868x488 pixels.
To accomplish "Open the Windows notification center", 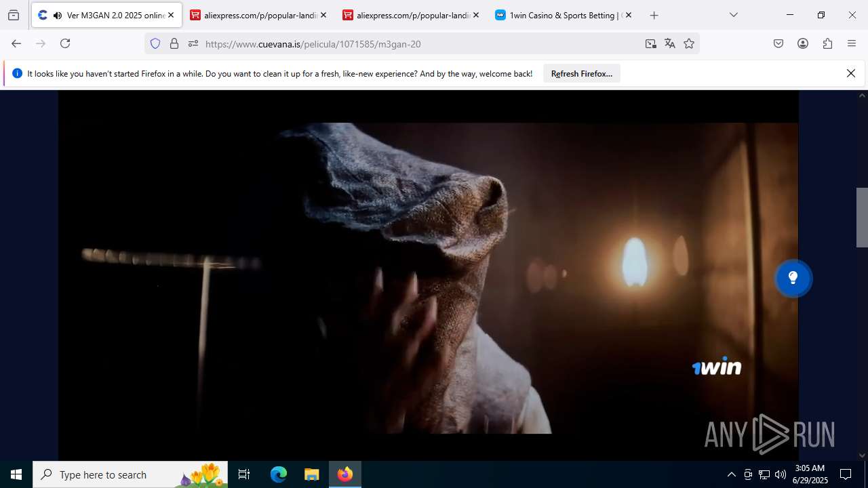I will pyautogui.click(x=846, y=474).
